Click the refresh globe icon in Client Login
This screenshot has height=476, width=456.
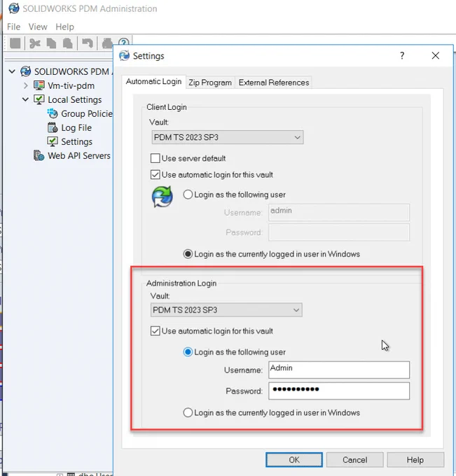[x=163, y=197]
